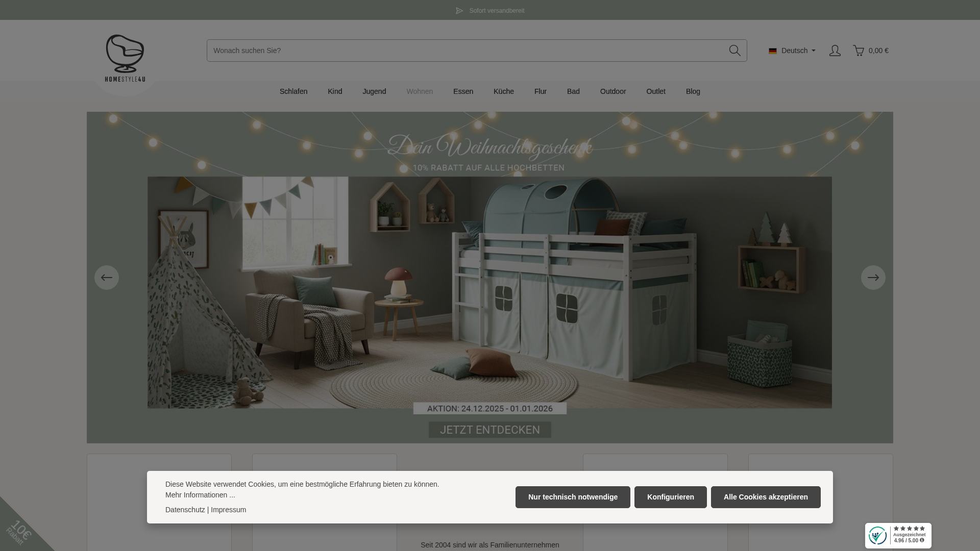
Task: Expand the Deutsch language dropdown
Action: point(792,51)
